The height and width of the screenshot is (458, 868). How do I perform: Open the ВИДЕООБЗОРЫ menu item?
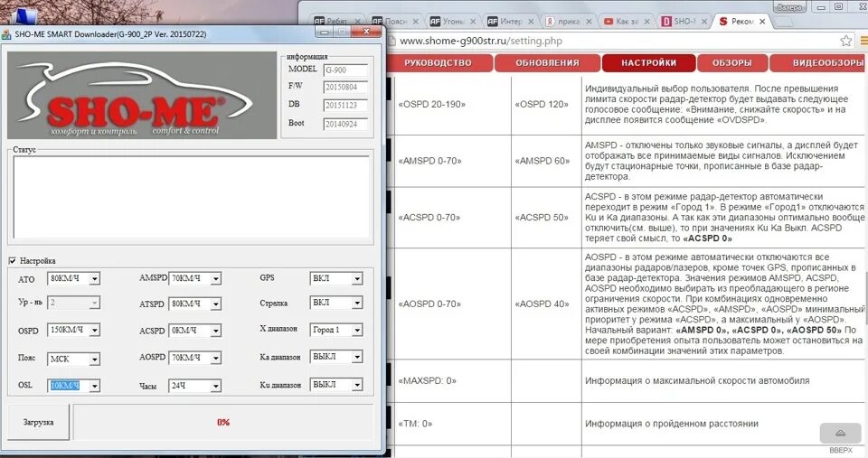tap(819, 63)
